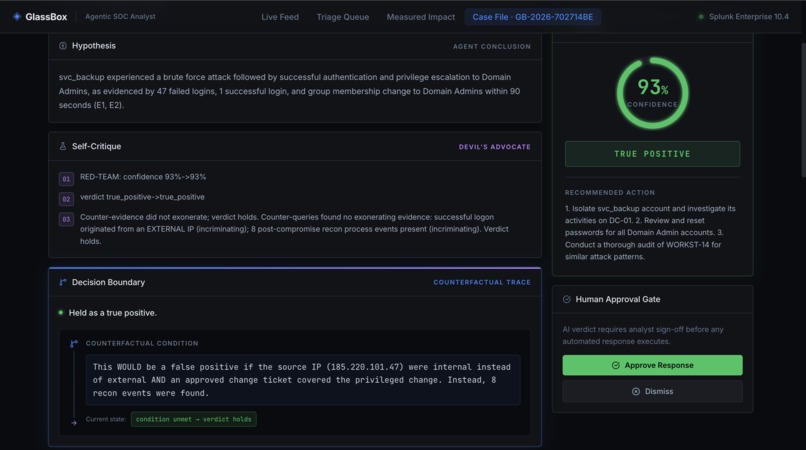Screen dimensions: 806x450
Task: Click the green dot beside Held as true positive
Action: (61, 313)
